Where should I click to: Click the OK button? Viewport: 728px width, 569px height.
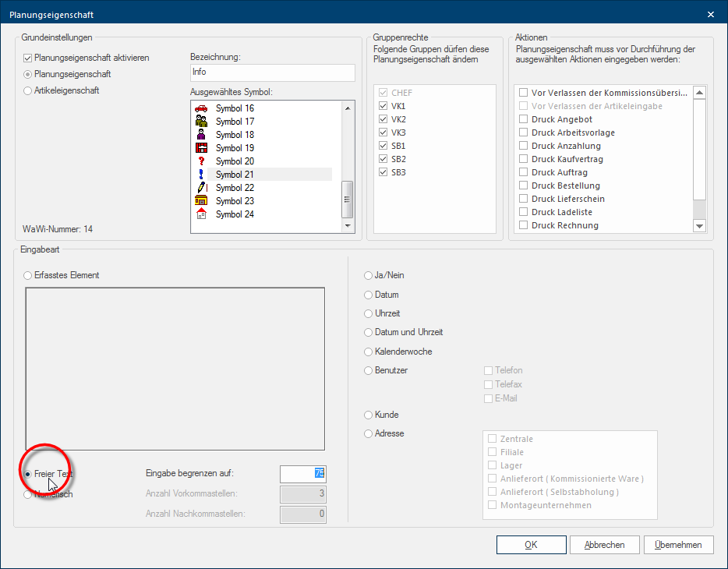click(x=531, y=545)
